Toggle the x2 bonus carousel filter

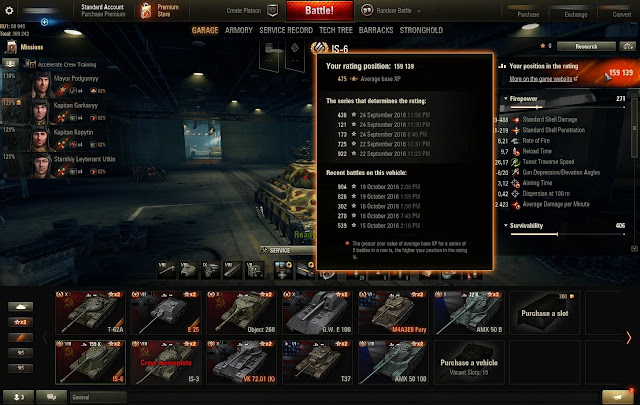pyautogui.click(x=20, y=322)
